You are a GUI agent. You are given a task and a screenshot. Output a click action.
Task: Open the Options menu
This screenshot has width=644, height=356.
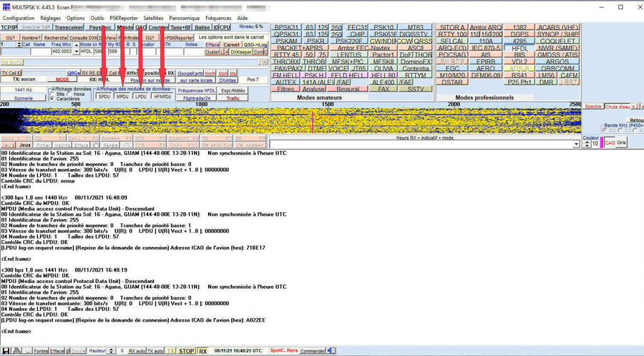[x=76, y=18]
